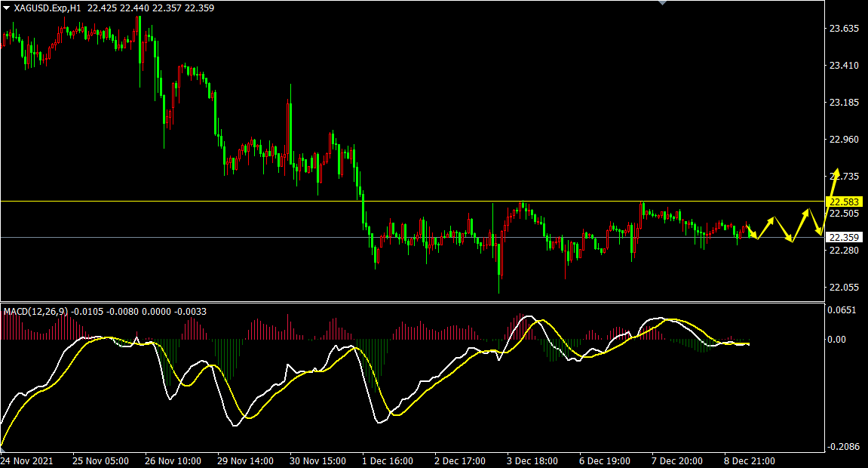Click the yellow 22.583 price level tag

tap(842, 202)
